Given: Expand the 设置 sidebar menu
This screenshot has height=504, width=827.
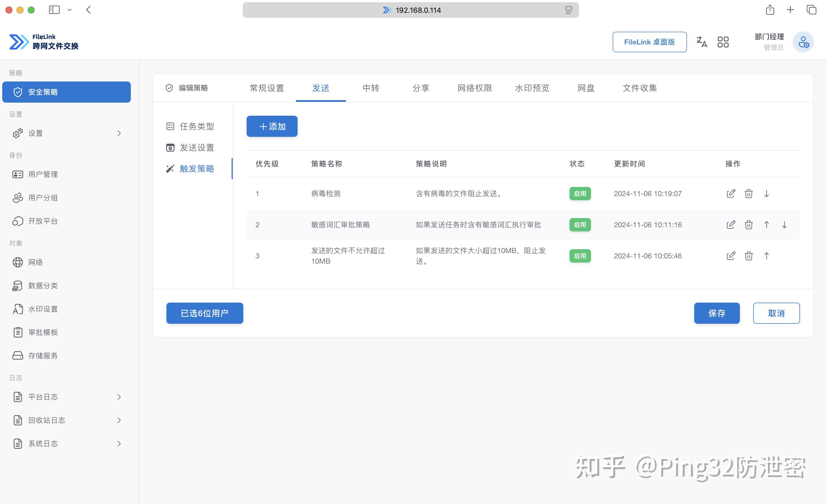Looking at the screenshot, I should 67,133.
